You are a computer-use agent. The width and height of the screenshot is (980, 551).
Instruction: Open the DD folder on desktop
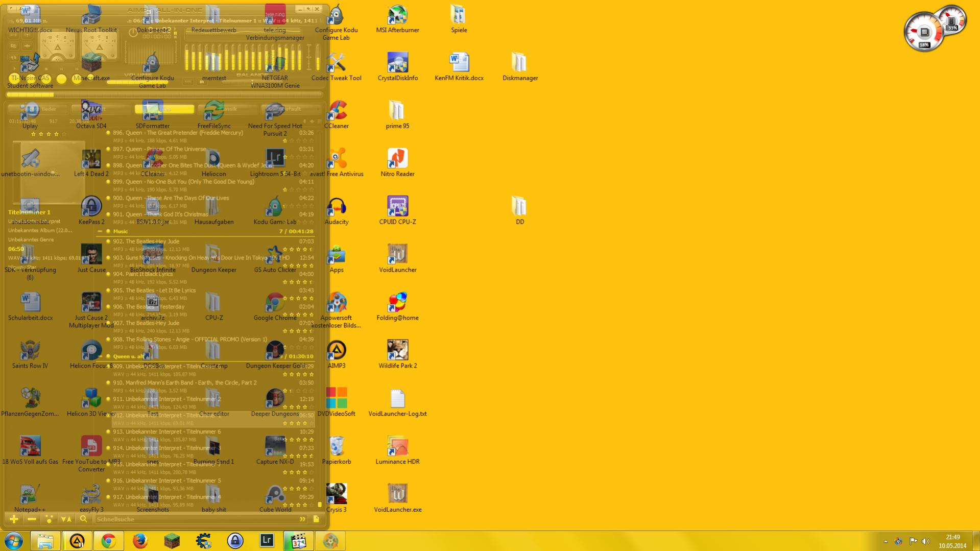pos(520,211)
